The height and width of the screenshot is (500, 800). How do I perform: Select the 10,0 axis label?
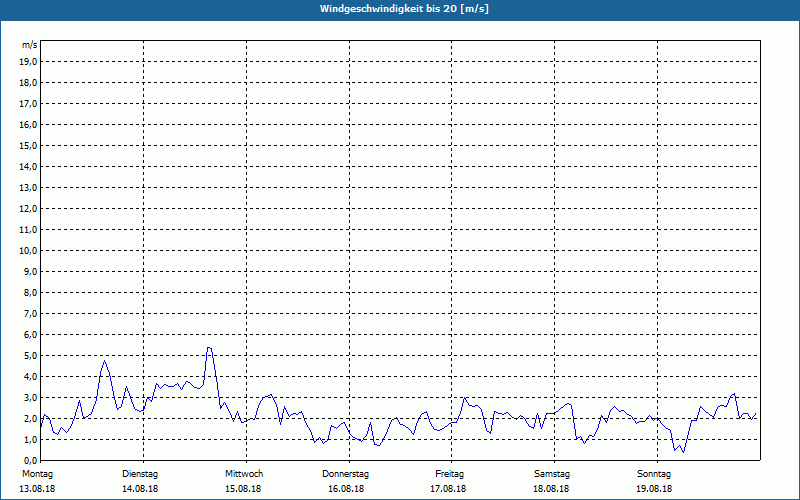27,251
